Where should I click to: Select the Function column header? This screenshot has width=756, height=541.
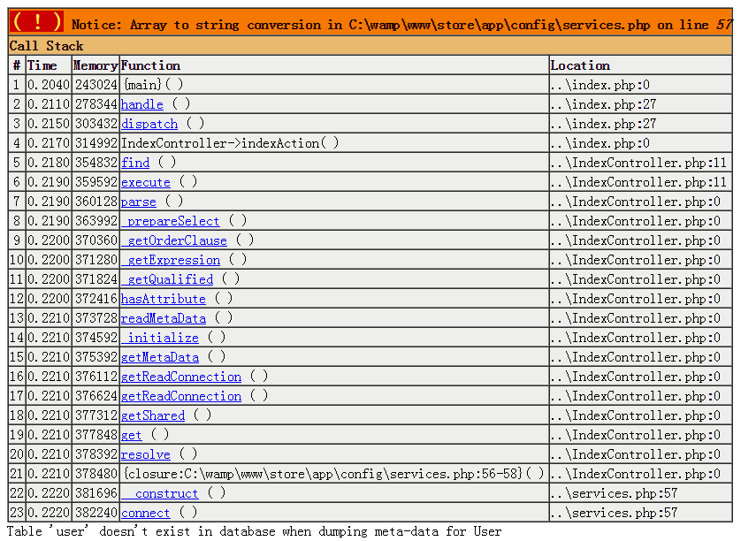tap(334, 65)
